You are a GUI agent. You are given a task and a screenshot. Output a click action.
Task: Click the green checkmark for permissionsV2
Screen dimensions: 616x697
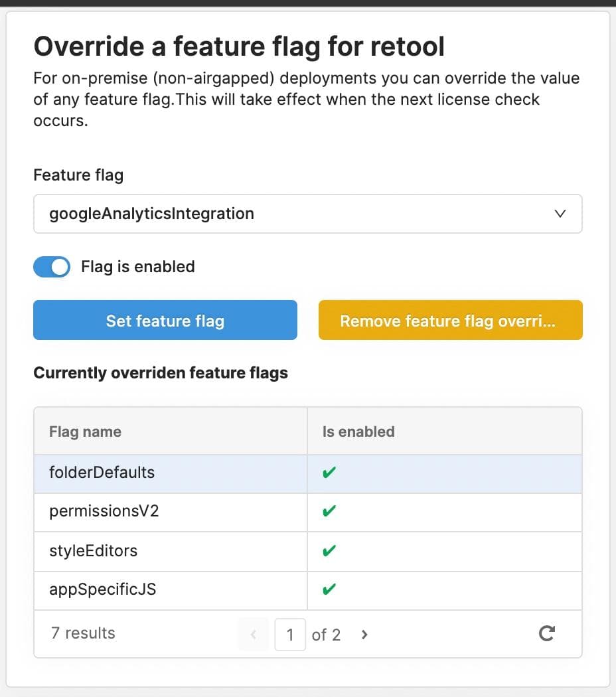pyautogui.click(x=329, y=512)
